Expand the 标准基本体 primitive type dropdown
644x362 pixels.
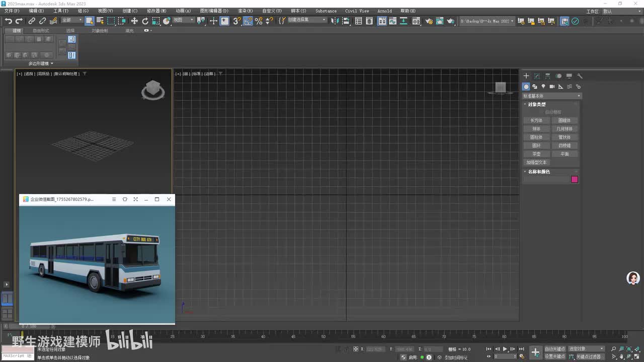point(551,96)
